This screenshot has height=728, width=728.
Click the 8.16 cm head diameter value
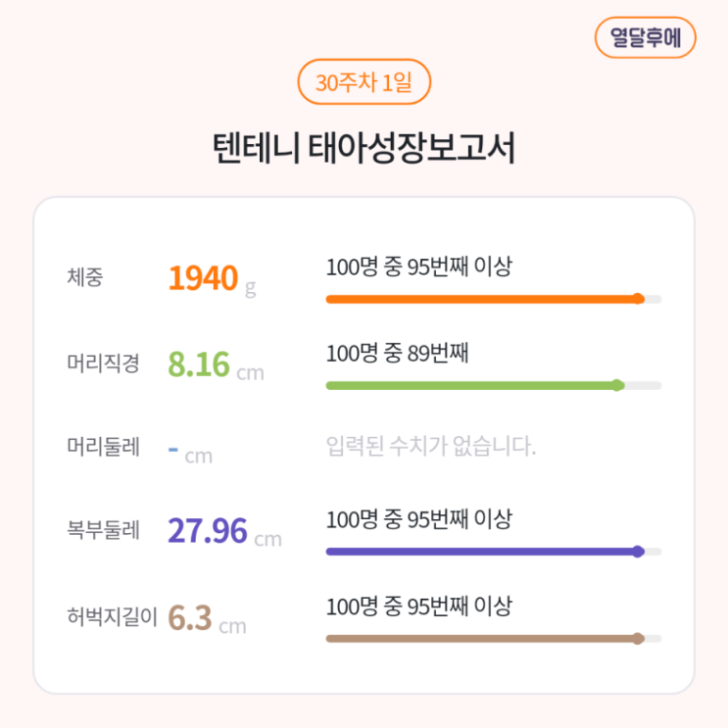coord(216,365)
